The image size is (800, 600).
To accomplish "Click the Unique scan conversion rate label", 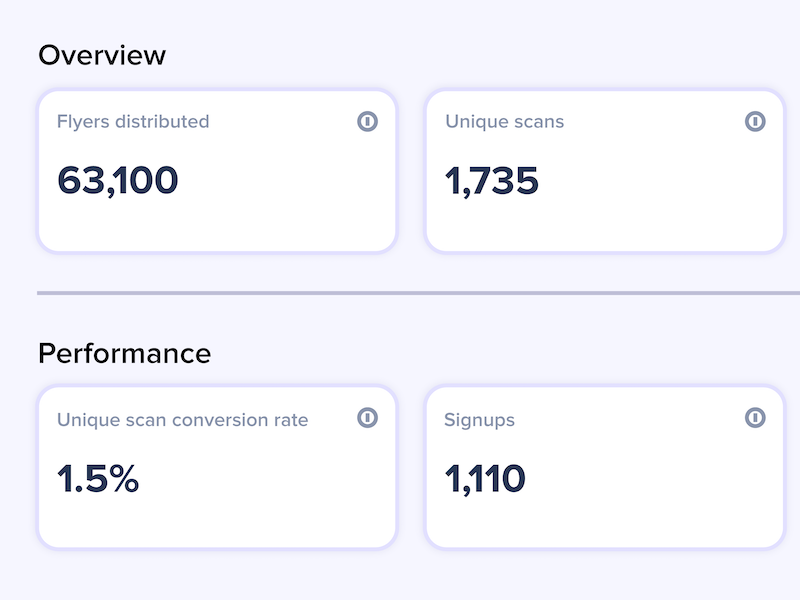I will pyautogui.click(x=183, y=420).
